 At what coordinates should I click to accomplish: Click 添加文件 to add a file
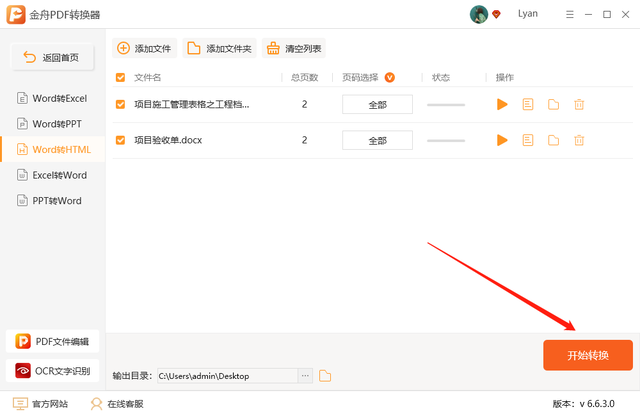coord(144,48)
